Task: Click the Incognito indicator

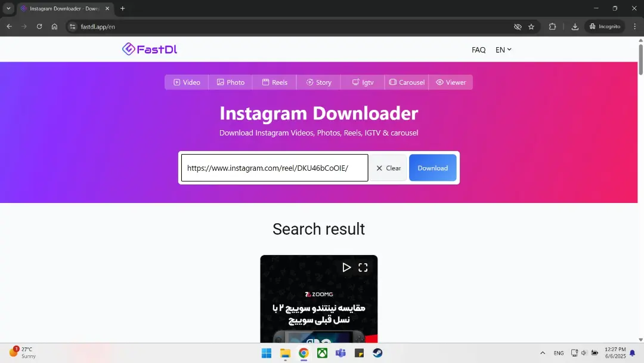Action: (605, 26)
